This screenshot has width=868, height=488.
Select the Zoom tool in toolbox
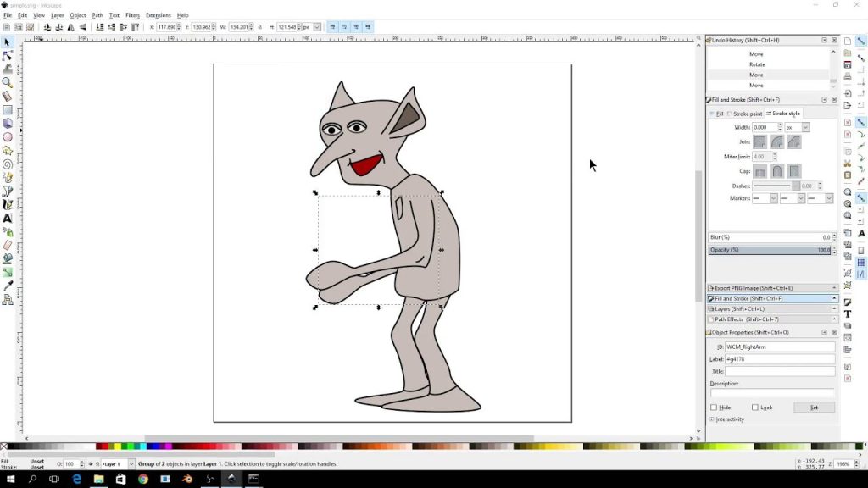point(8,82)
